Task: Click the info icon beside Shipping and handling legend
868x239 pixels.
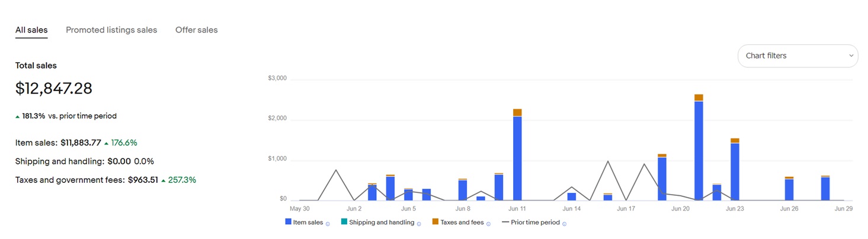Action: [419, 224]
